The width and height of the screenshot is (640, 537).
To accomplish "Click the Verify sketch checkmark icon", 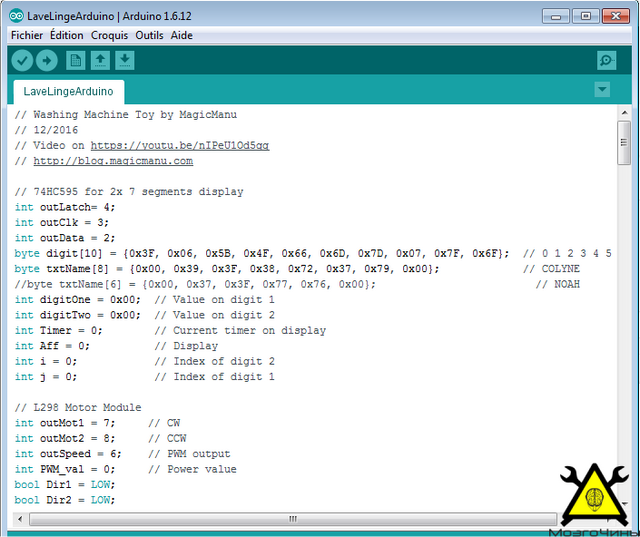I will click(x=22, y=60).
